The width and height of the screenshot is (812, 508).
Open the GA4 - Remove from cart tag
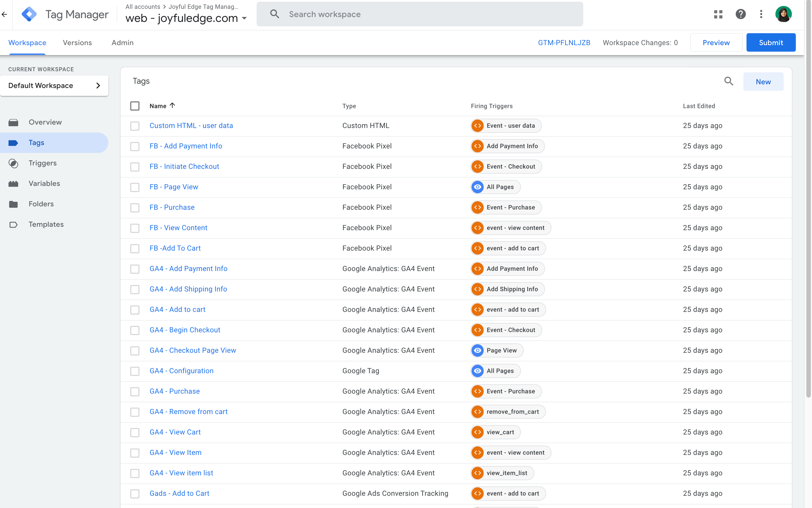(x=188, y=412)
